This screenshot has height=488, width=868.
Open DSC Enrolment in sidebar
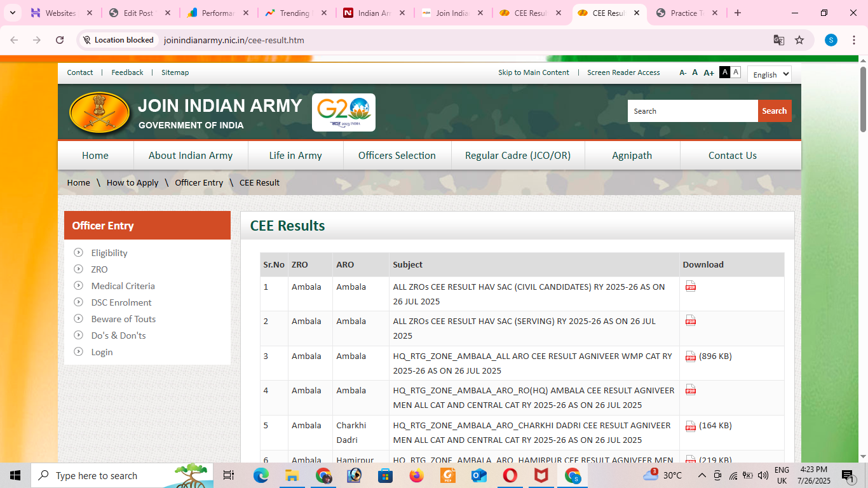point(121,302)
